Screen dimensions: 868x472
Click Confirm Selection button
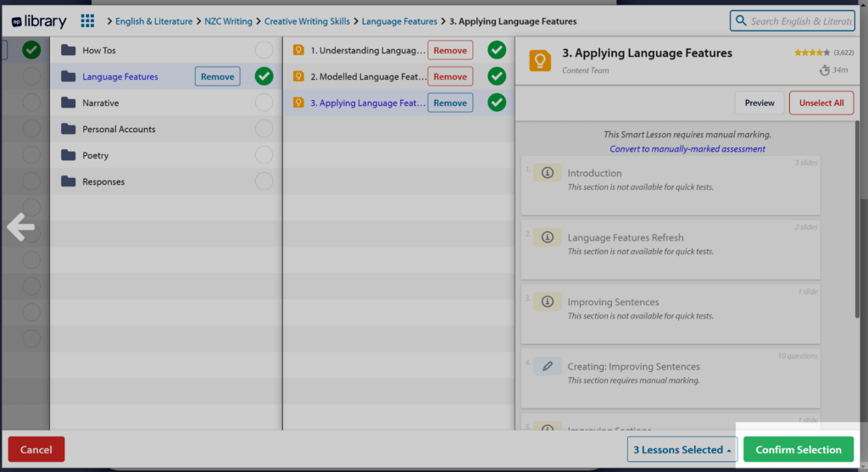[x=798, y=449]
